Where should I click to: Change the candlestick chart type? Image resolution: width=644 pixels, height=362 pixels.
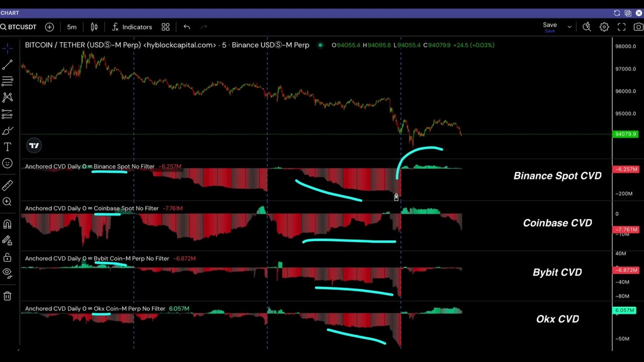[x=94, y=27]
